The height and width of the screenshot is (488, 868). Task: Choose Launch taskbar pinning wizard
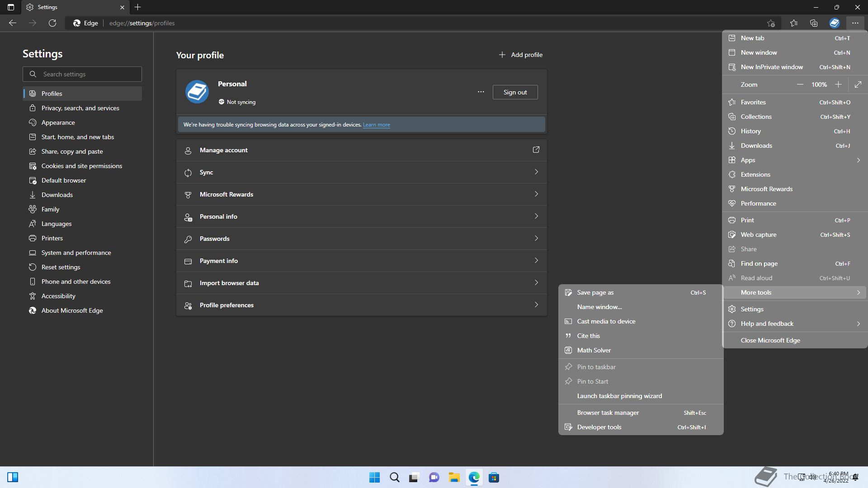point(641,396)
